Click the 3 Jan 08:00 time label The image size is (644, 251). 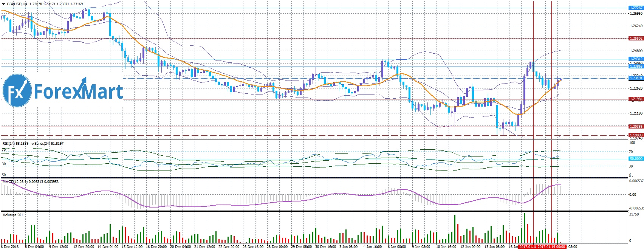(x=348, y=247)
